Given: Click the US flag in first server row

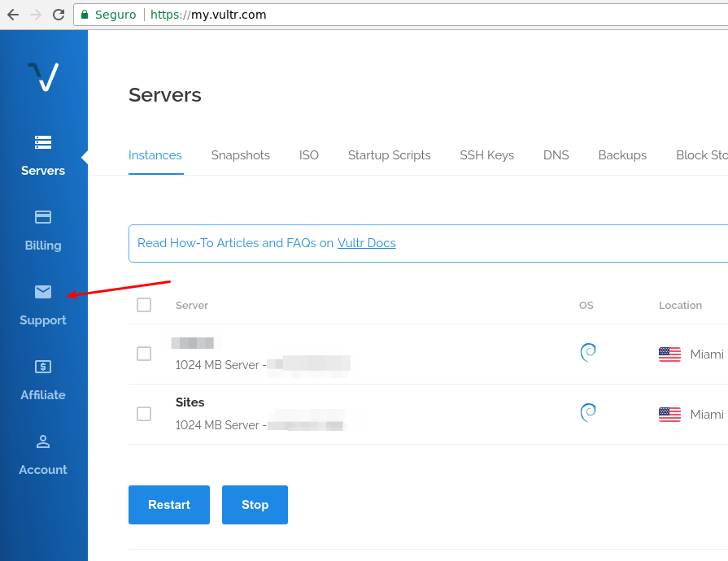Looking at the screenshot, I should [x=669, y=354].
